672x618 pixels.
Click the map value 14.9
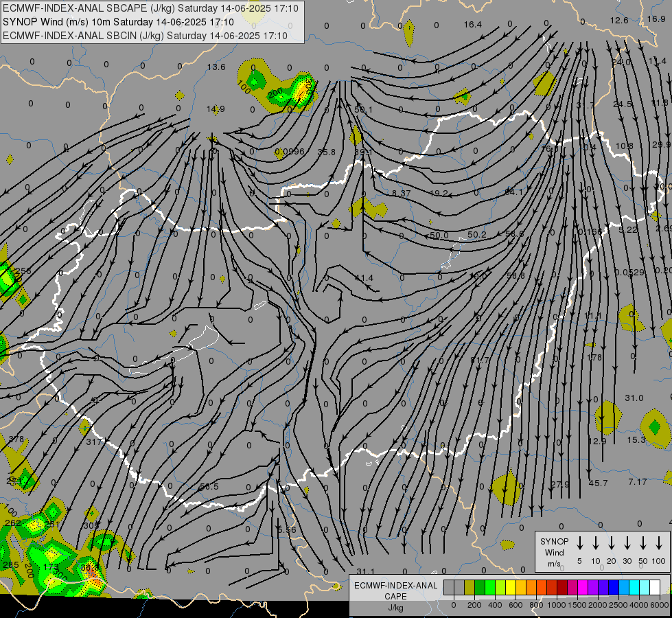pyautogui.click(x=216, y=109)
